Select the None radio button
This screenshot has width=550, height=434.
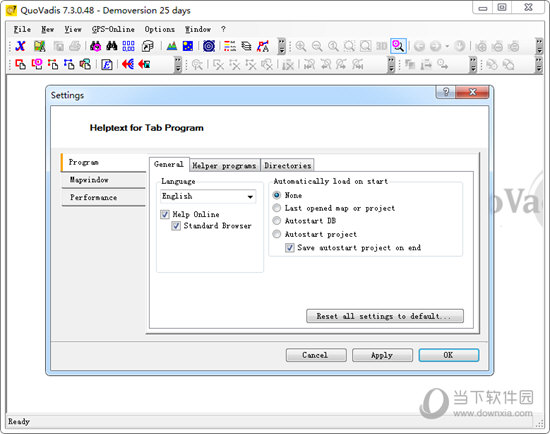coord(277,195)
